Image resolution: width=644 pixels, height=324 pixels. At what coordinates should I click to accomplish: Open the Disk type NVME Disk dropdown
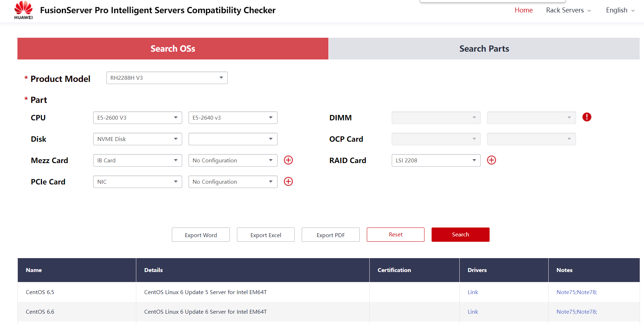[138, 139]
